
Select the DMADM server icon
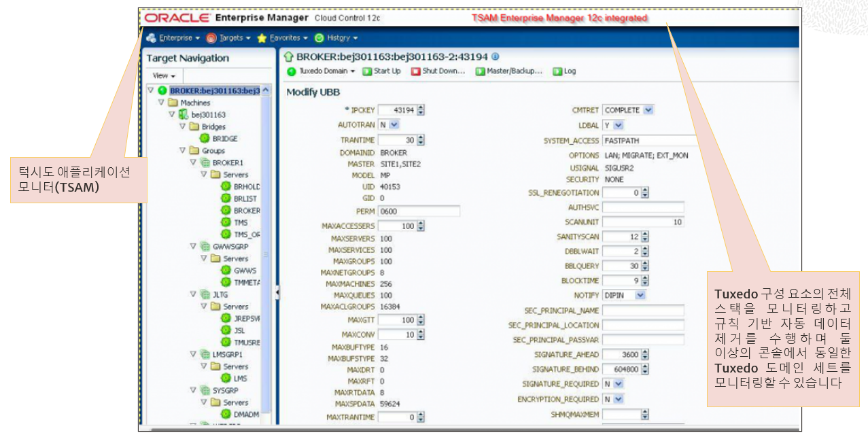click(x=226, y=414)
